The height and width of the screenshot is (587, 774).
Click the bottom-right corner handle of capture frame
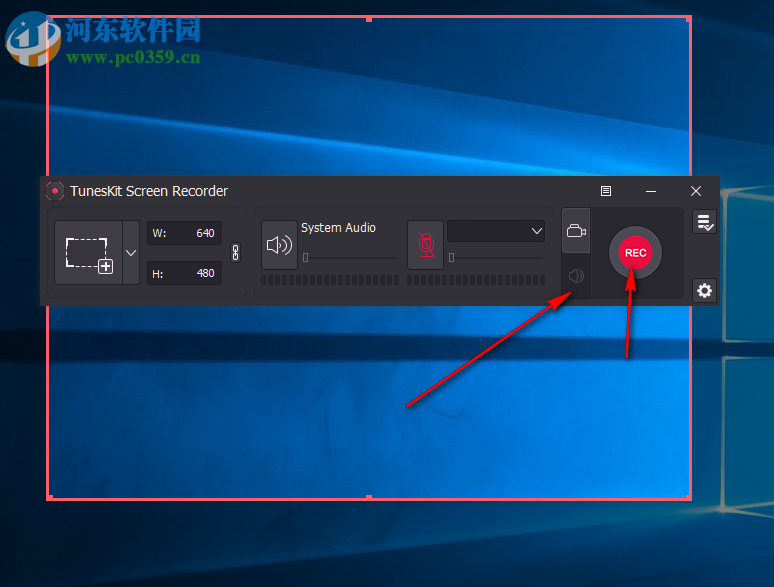coord(688,497)
